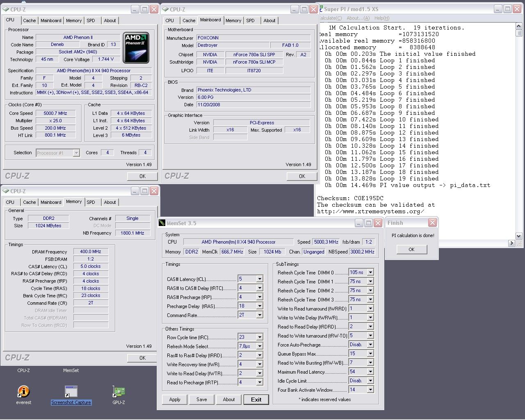Click the 'PI calculation is done!' message

[413, 235]
